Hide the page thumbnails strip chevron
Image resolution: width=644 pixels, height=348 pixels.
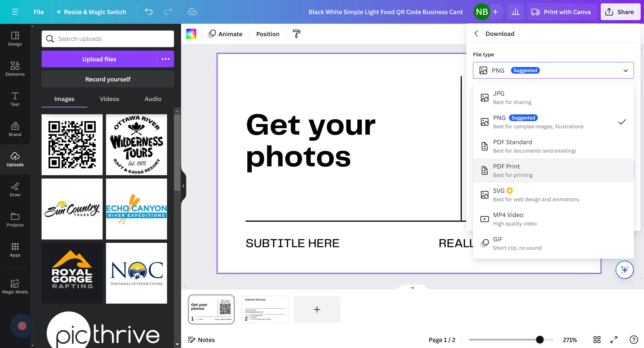[x=413, y=288]
